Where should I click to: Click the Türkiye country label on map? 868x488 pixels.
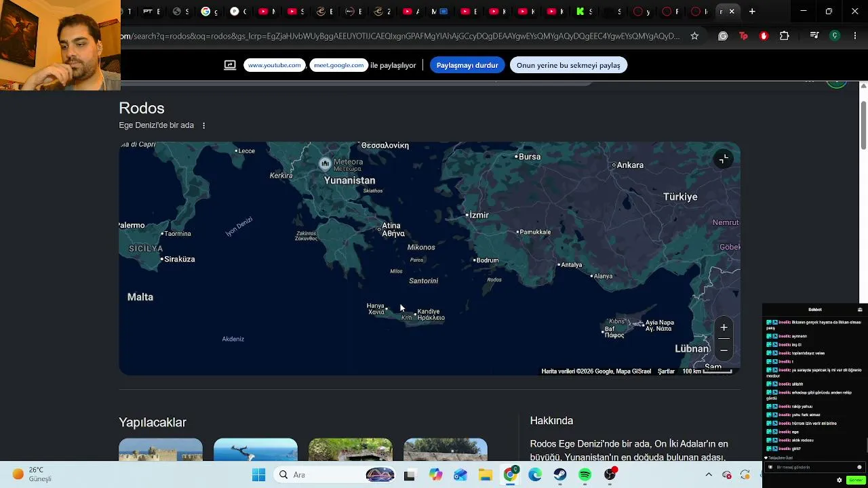coord(680,197)
